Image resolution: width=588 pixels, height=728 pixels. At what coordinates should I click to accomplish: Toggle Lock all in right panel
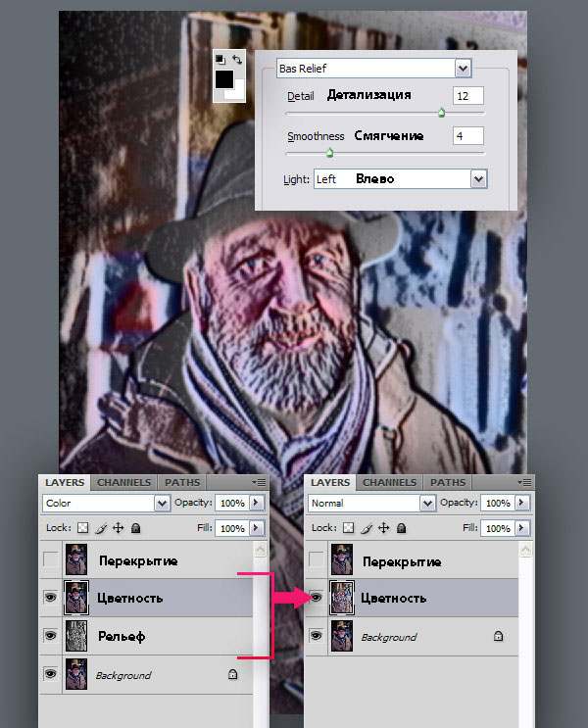point(401,528)
